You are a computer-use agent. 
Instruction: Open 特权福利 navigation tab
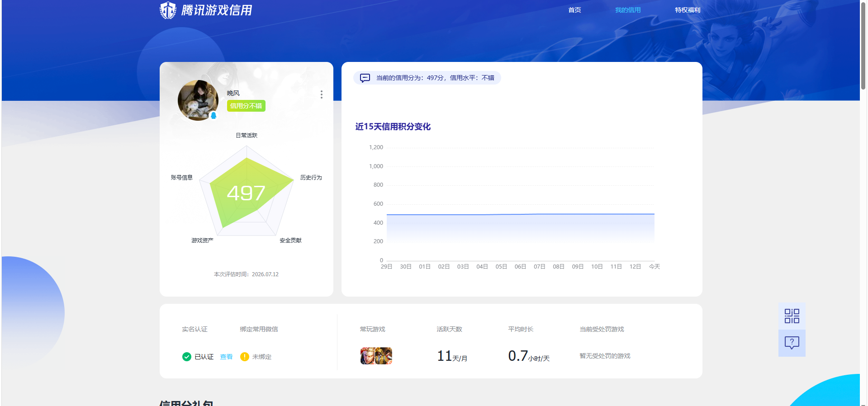[688, 10]
